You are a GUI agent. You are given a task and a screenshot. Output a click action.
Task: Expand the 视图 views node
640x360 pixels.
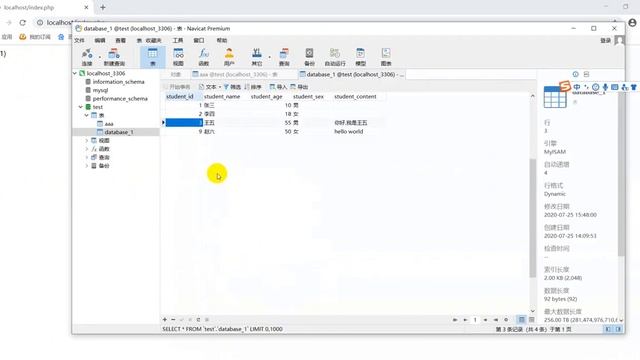coord(87,140)
